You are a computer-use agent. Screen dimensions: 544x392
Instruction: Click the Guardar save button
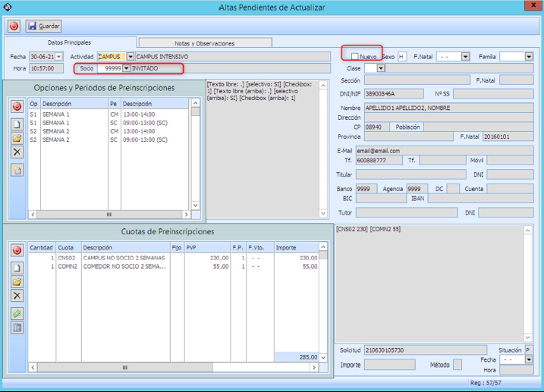(x=43, y=26)
